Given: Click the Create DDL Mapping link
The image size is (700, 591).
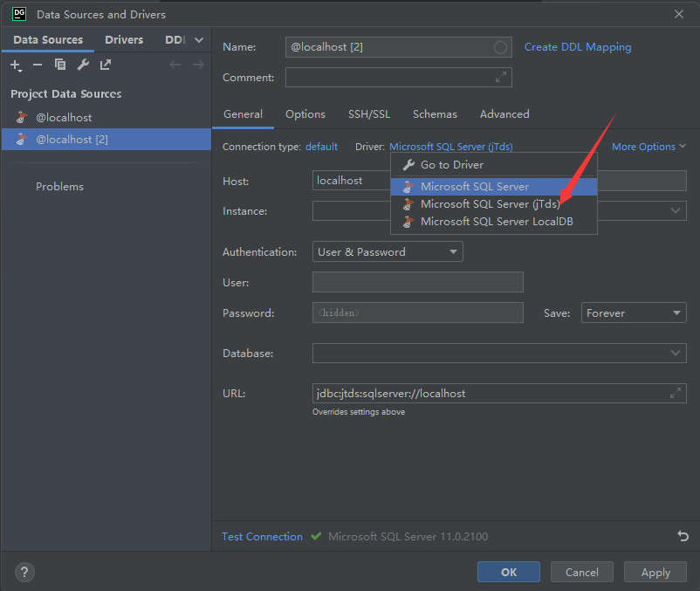Looking at the screenshot, I should (578, 47).
